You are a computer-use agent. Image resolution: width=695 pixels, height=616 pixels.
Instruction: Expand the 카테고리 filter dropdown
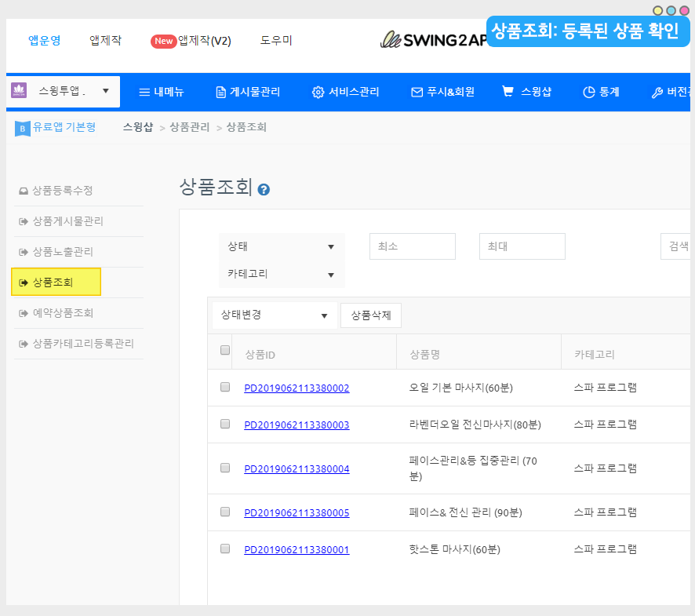click(x=281, y=274)
